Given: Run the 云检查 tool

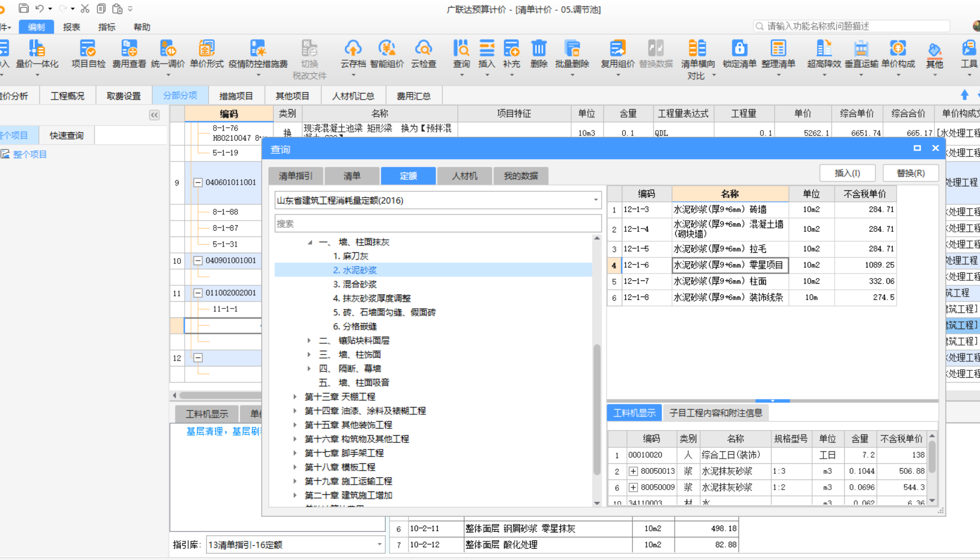Looking at the screenshot, I should 424,55.
